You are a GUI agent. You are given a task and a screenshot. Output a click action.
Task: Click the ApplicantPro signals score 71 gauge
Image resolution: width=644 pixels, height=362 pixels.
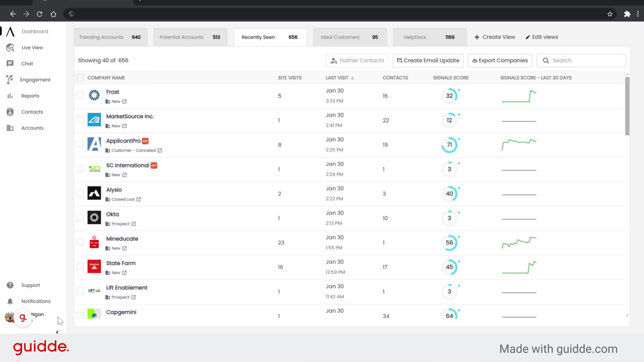coord(449,145)
